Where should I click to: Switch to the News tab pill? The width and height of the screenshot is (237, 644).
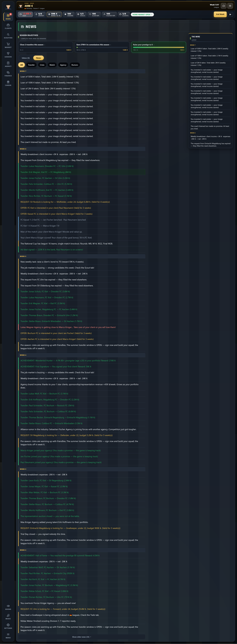39,58
